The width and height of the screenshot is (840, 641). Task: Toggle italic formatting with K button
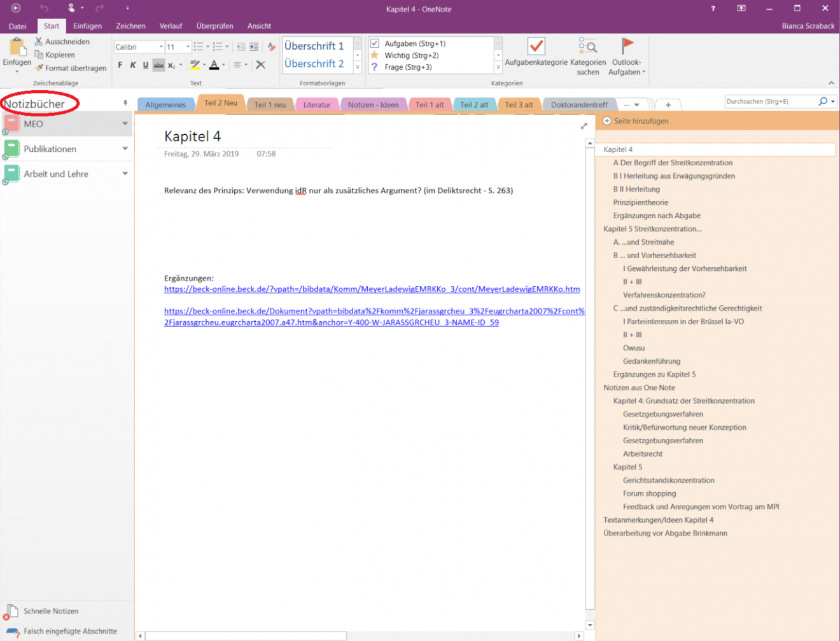(133, 65)
